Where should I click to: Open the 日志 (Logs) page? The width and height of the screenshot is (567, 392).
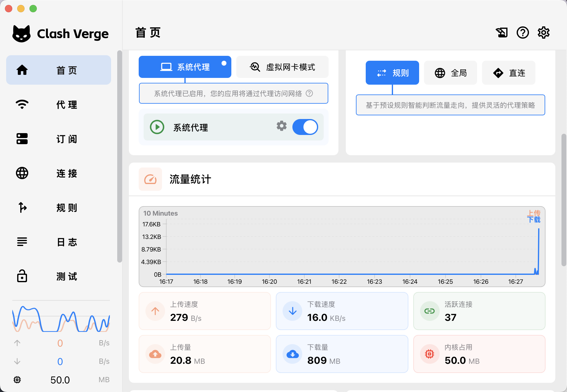coord(58,242)
